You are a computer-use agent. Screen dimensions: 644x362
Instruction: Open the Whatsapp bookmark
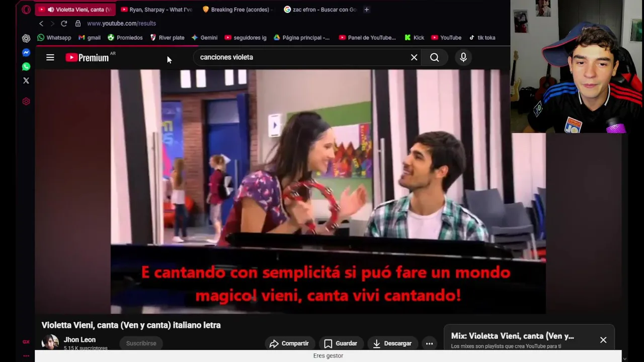click(x=54, y=38)
